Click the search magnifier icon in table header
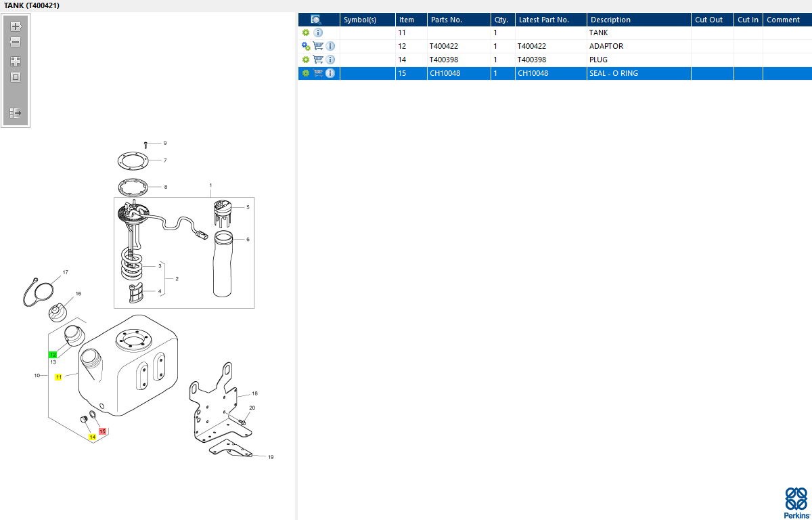The height and width of the screenshot is (520, 812). tap(315, 20)
